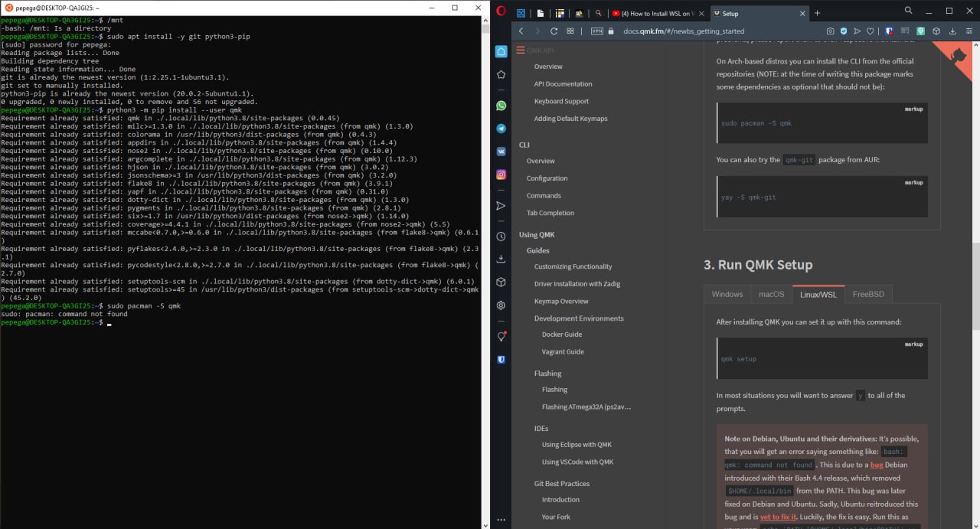The image size is (980, 529).
Task: Follow the red 'bug' hyperlink
Action: (x=876, y=465)
